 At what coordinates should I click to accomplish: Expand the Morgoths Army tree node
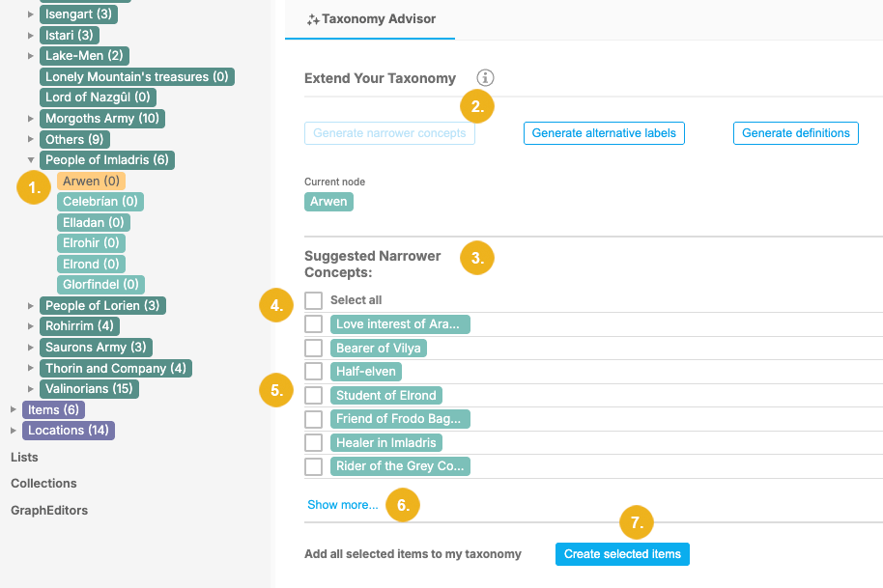coord(31,119)
